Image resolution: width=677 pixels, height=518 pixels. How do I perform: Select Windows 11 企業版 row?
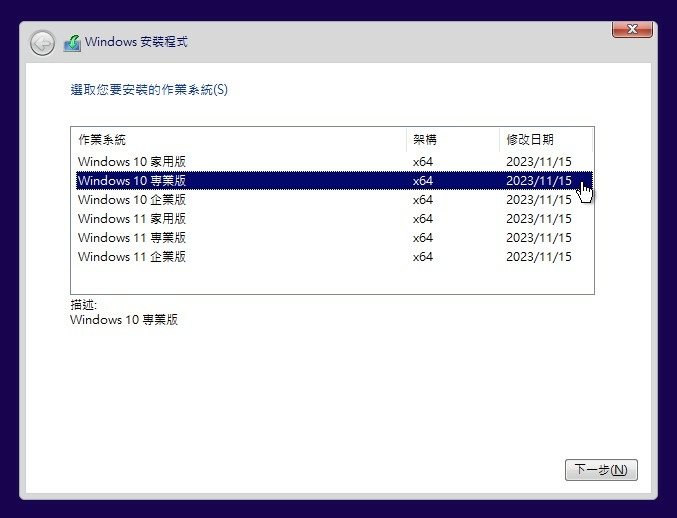[x=334, y=256]
